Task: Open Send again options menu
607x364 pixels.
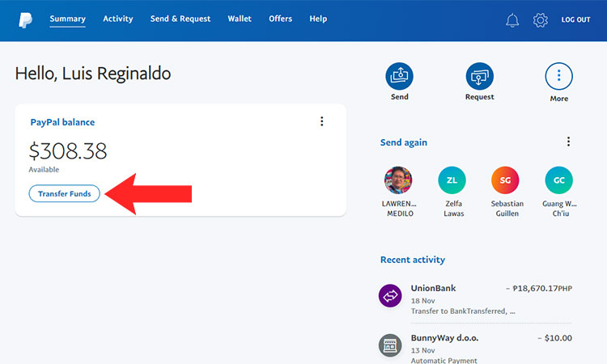Action: [x=568, y=142]
